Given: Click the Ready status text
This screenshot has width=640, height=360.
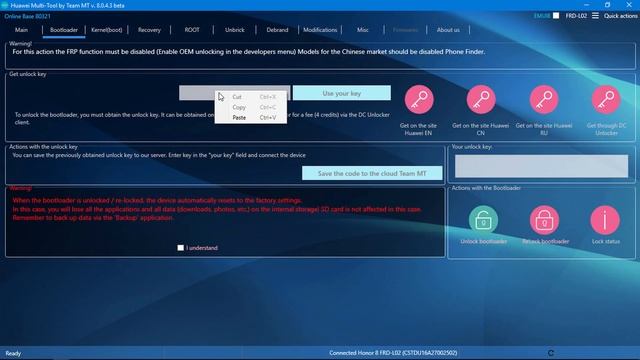Looking at the screenshot, I should coord(13,353).
